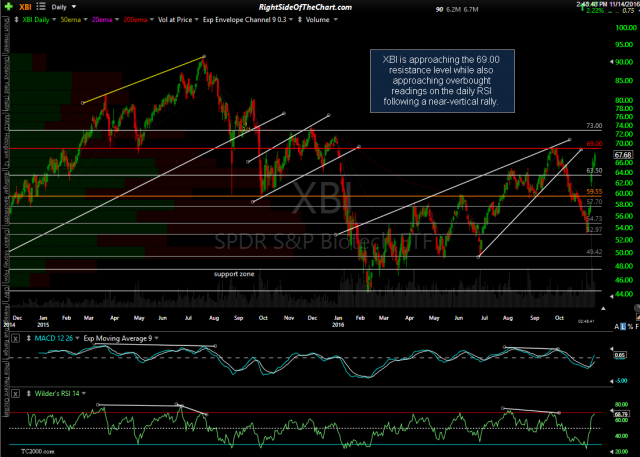The image size is (640, 457).
Task: Click the 63.50 horizontal level label
Action: [x=594, y=171]
